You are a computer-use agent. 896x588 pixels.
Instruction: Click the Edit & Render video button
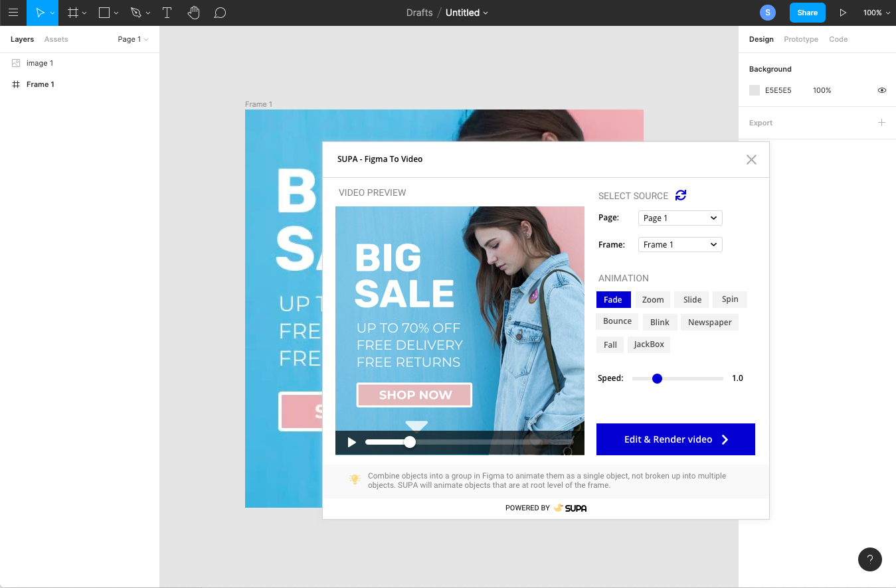[675, 439]
